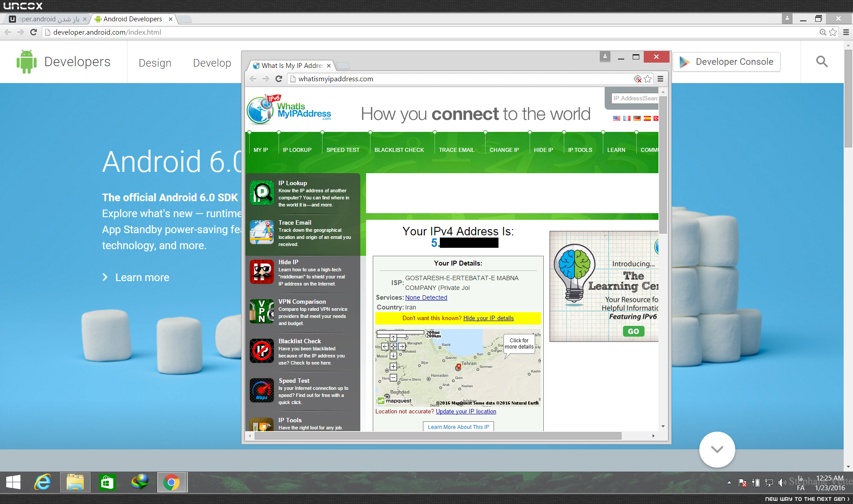Open the IP LOOKUP menu item
This screenshot has height=504, width=853.
tap(297, 150)
